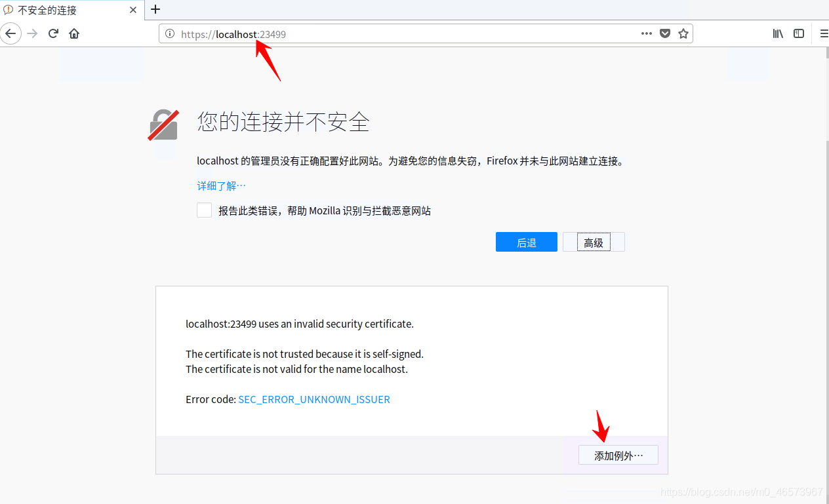Bookmark this page with the star

point(683,33)
